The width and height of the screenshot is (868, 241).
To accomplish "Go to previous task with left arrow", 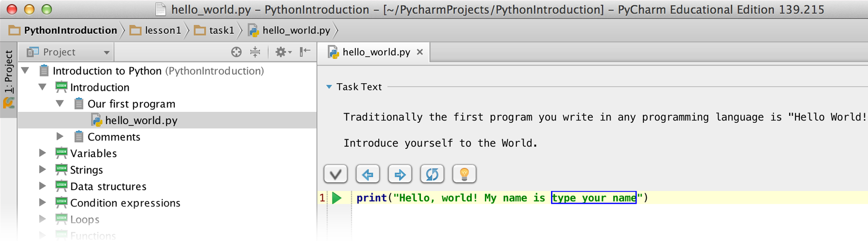I will [x=367, y=174].
